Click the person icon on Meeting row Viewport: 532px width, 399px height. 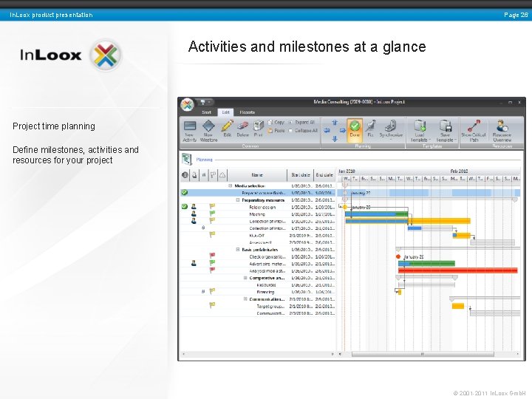pos(194,214)
